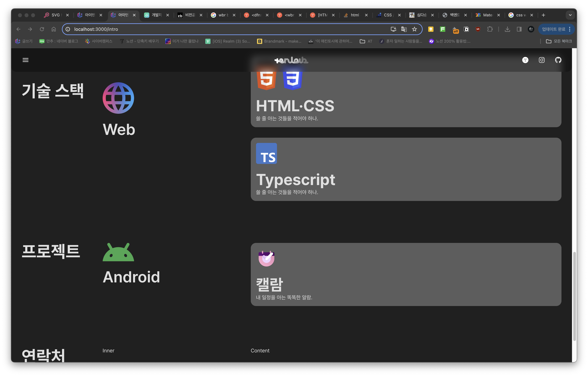Open the Chrome extensions puzzle icon

coord(490,29)
